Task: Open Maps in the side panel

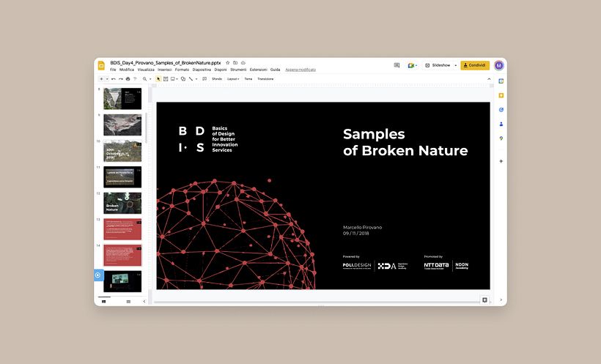Action: coord(501,138)
